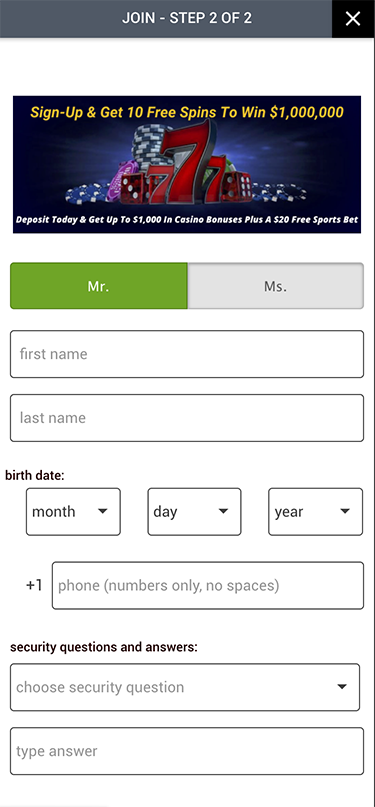Image resolution: width=375 pixels, height=807 pixels.
Task: Close the Join step 2 dialog
Action: tap(353, 19)
